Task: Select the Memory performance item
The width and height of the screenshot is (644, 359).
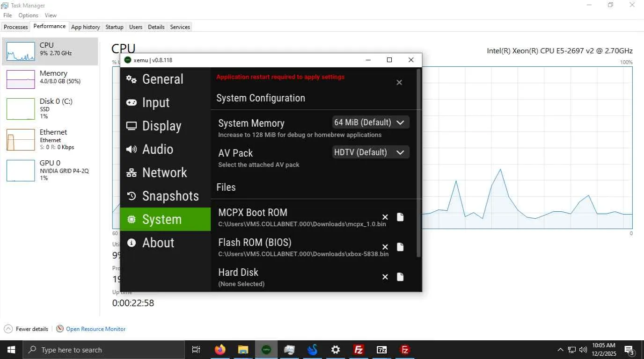Action: 50,79
